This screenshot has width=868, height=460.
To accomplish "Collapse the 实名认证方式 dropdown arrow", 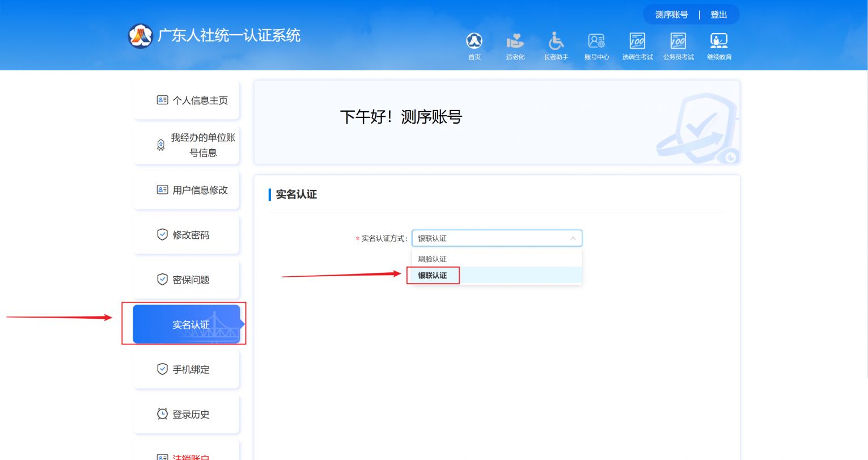I will pyautogui.click(x=573, y=238).
